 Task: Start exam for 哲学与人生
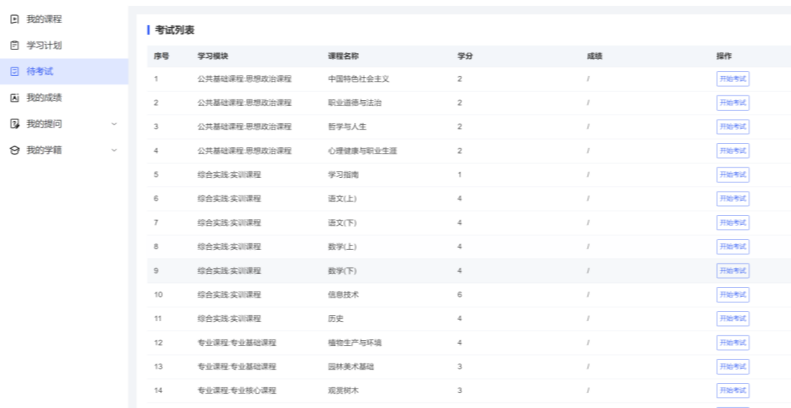(x=732, y=127)
